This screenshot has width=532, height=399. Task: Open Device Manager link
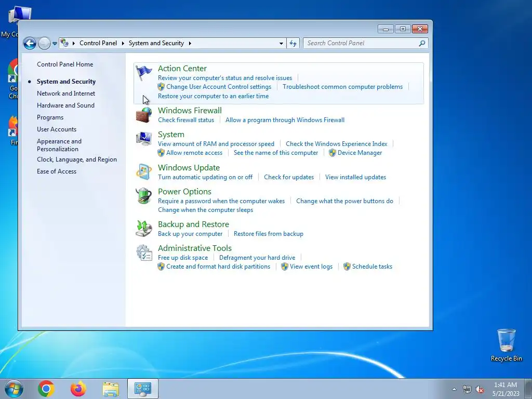pyautogui.click(x=360, y=153)
